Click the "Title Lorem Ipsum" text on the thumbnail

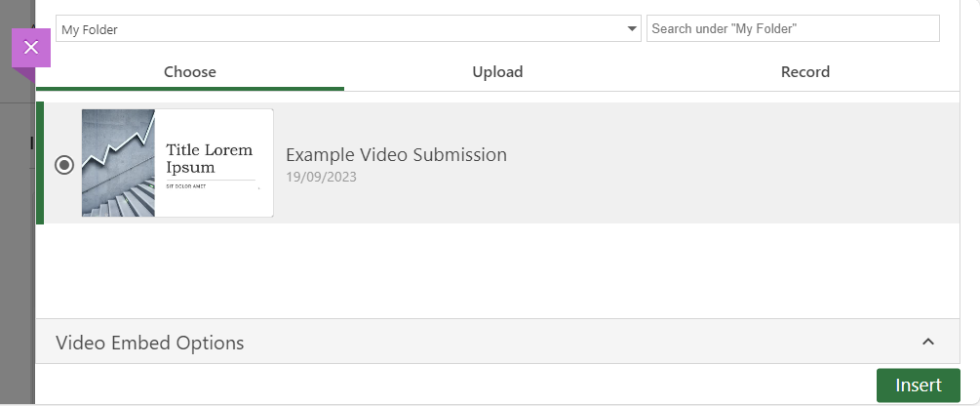[x=210, y=158]
